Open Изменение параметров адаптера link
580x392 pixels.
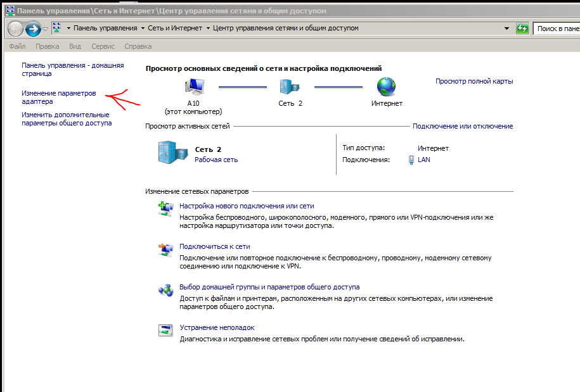pyautogui.click(x=58, y=97)
